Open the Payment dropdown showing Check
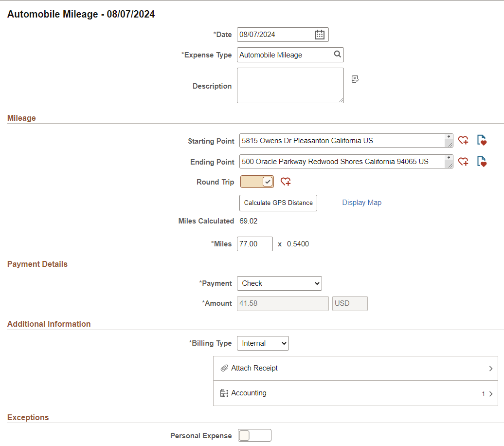Viewport: 504px width, 446px height. 279,283
